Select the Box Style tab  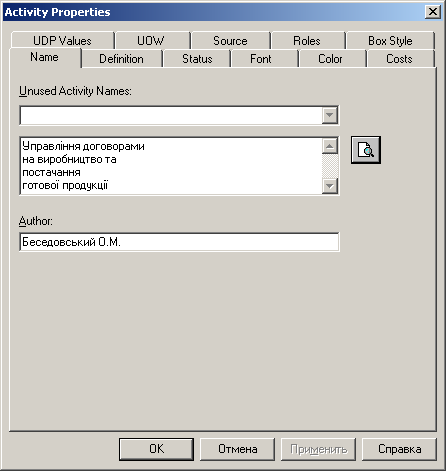pos(390,41)
